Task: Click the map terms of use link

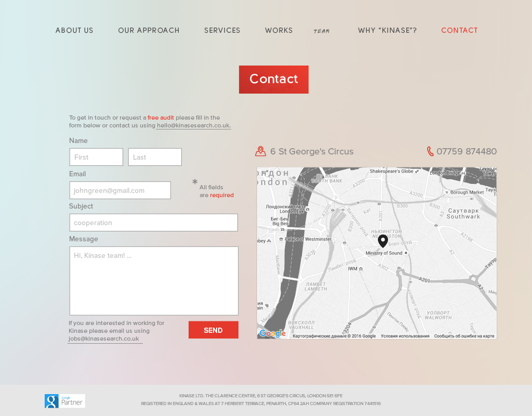Action: tap(405, 336)
